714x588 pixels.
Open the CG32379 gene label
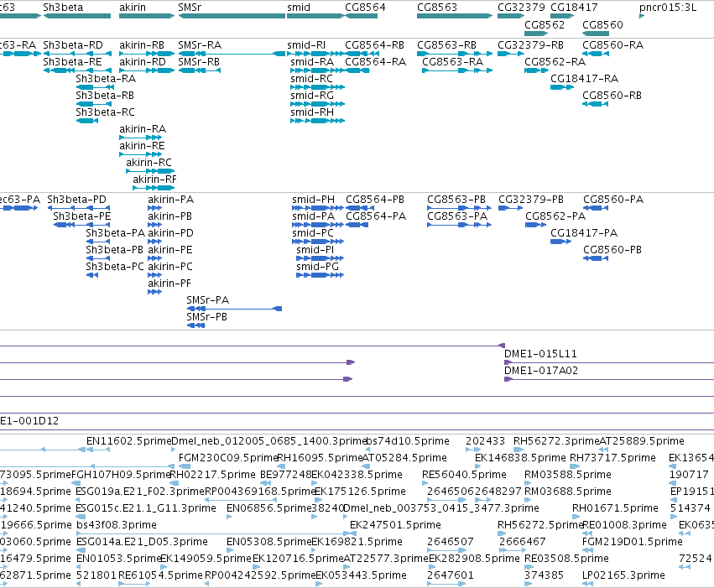click(x=521, y=8)
